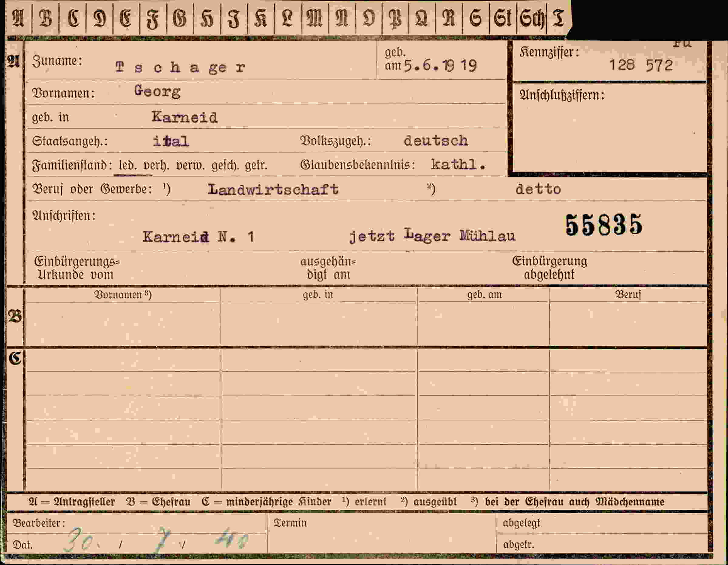Viewport: 728px width, 565px height.
Task: Click the Anschlußziffern label
Action: pos(562,95)
